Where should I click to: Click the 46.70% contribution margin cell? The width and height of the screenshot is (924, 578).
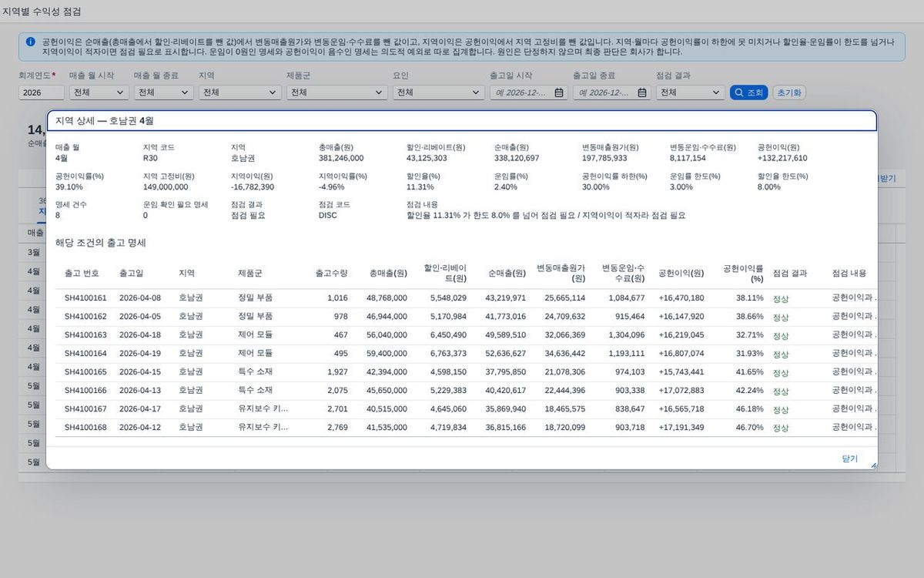tap(750, 427)
